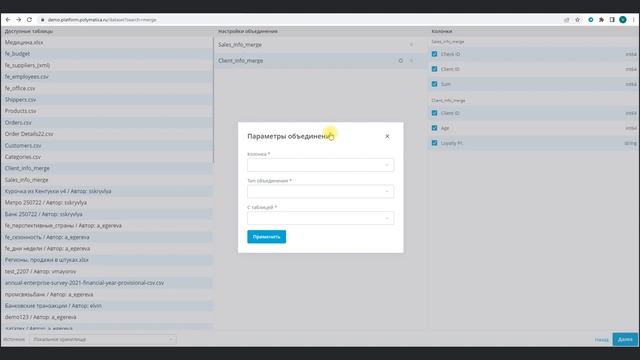Select the annual-enterprise-survey-2021 csv table
640x360 pixels.
tap(107, 283)
